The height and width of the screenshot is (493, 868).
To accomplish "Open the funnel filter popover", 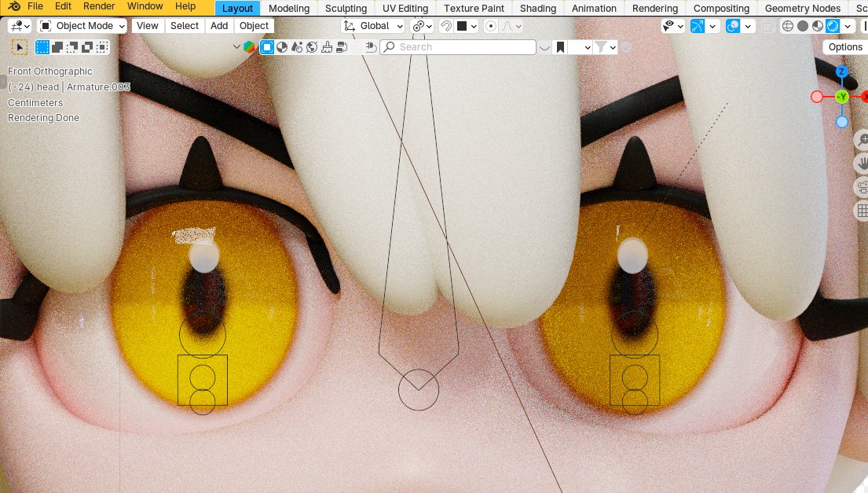I will pos(605,47).
